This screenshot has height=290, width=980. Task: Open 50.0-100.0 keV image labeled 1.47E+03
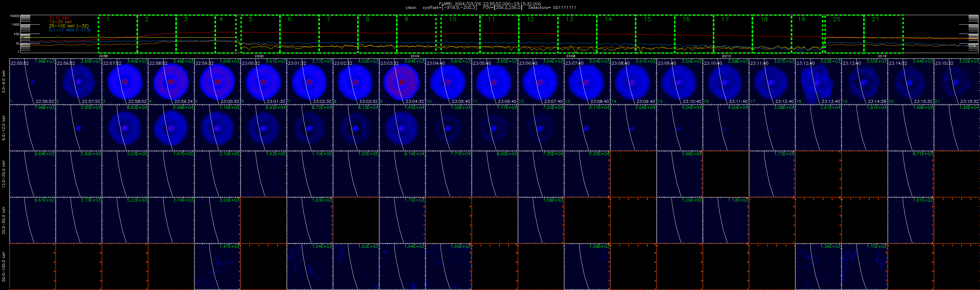coord(217,266)
